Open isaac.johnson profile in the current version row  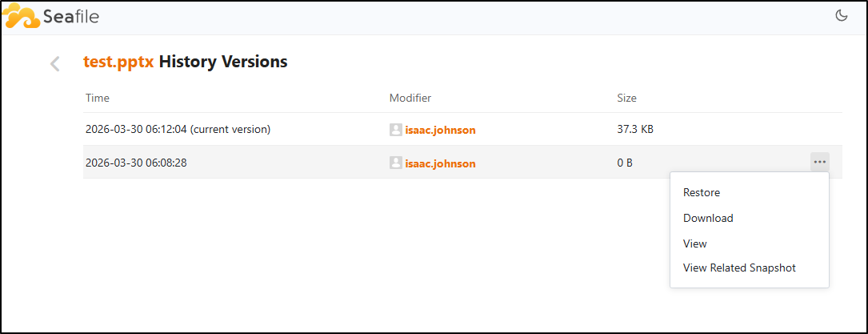coord(440,130)
